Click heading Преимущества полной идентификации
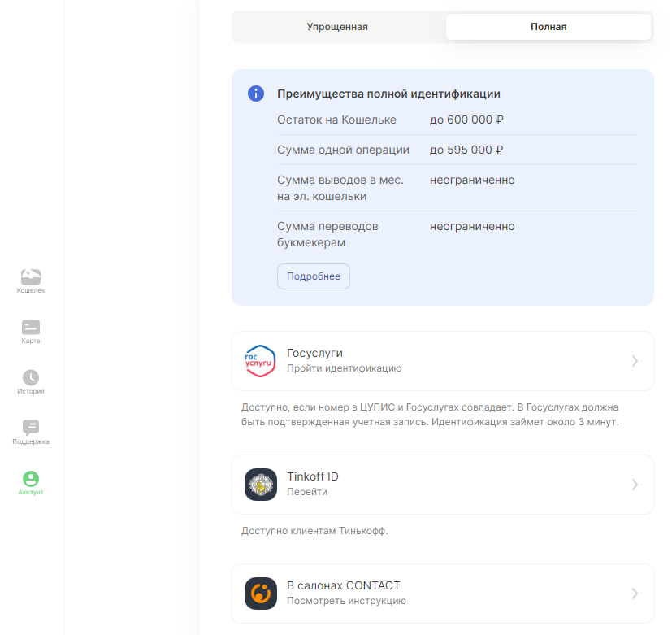 click(x=388, y=94)
